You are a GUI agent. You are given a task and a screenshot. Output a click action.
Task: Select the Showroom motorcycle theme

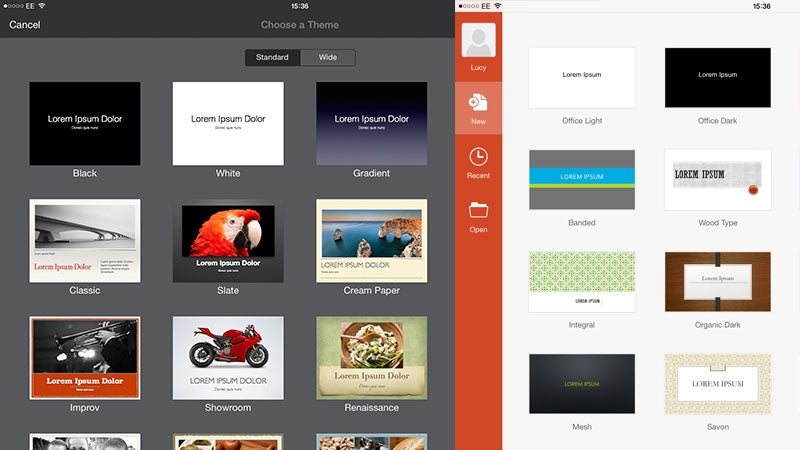point(228,358)
